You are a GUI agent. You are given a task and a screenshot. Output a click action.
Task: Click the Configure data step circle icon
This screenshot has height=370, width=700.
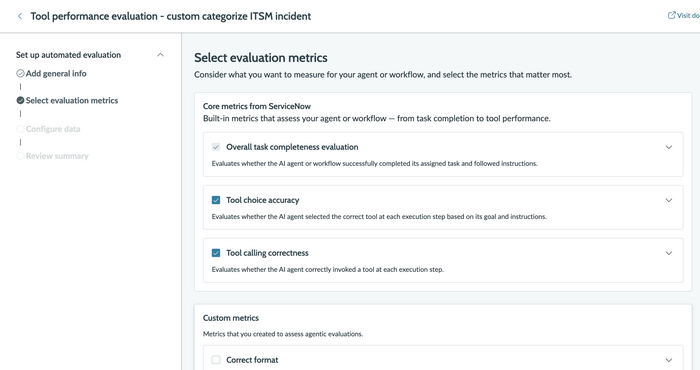[x=20, y=129]
